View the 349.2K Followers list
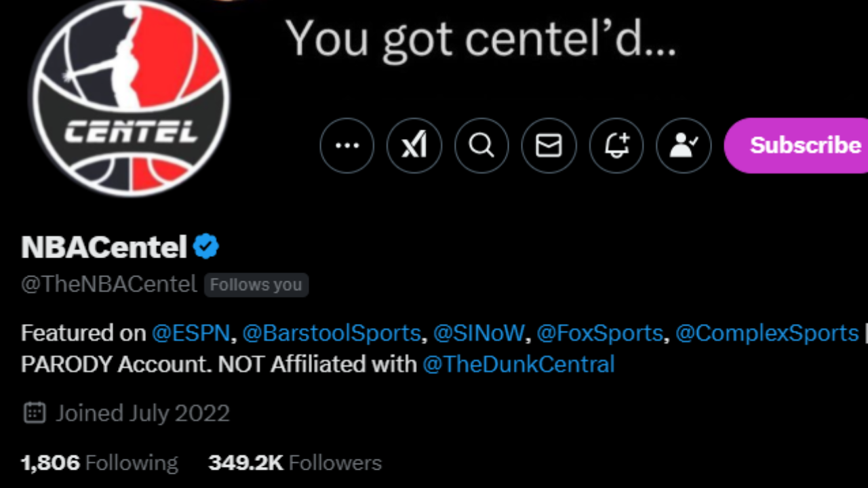The width and height of the screenshot is (868, 488). click(294, 462)
